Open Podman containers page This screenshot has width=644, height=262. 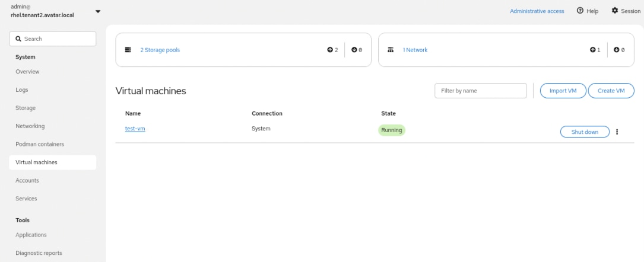[x=40, y=144]
